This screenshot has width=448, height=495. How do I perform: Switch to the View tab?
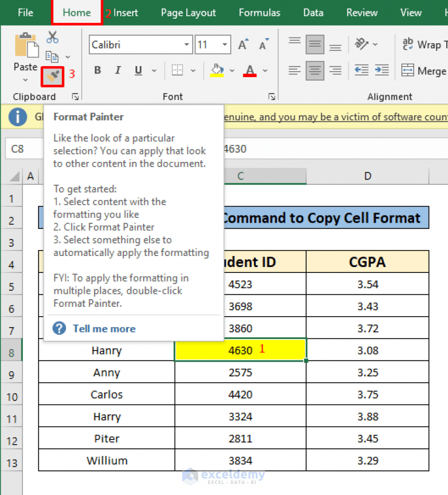point(411,13)
